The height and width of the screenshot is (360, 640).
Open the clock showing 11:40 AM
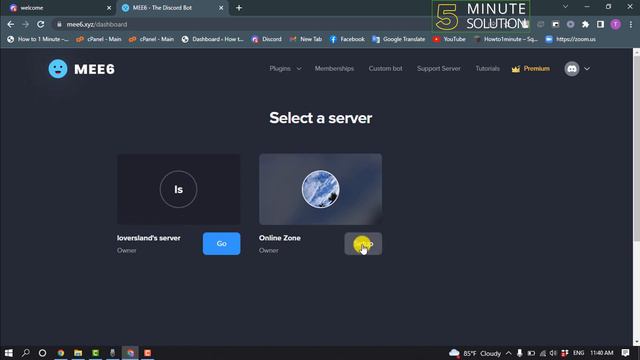pyautogui.click(x=602, y=353)
